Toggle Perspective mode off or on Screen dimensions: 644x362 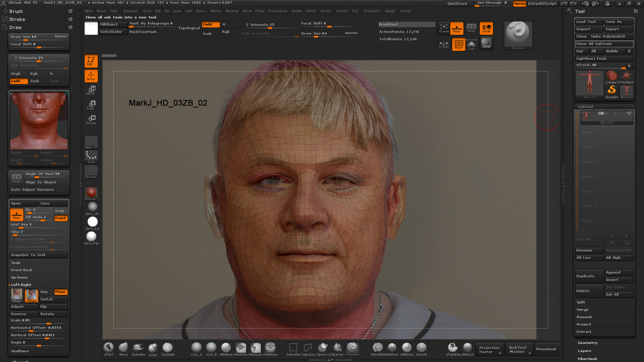pyautogui.click(x=471, y=28)
